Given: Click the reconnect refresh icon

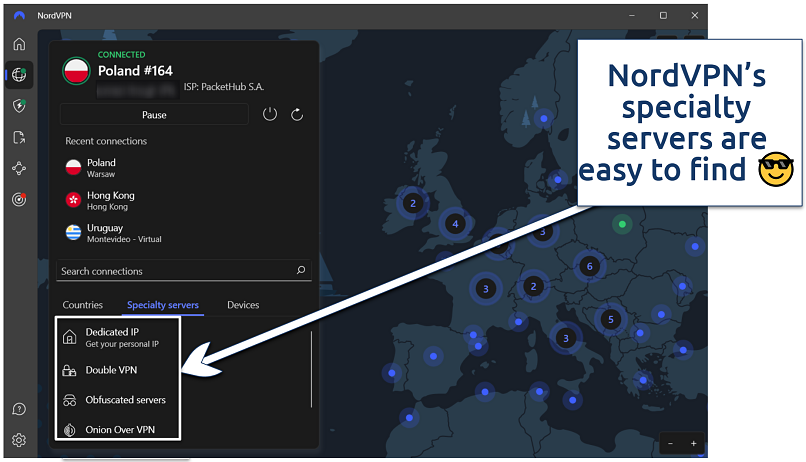Looking at the screenshot, I should point(297,115).
